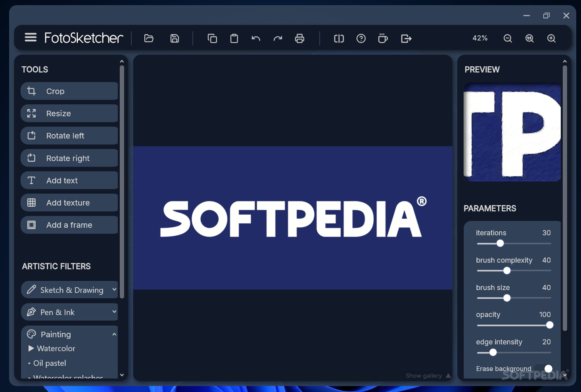This screenshot has height=392, width=581.
Task: Click the right panel scrollbar thumb
Action: tap(565, 198)
